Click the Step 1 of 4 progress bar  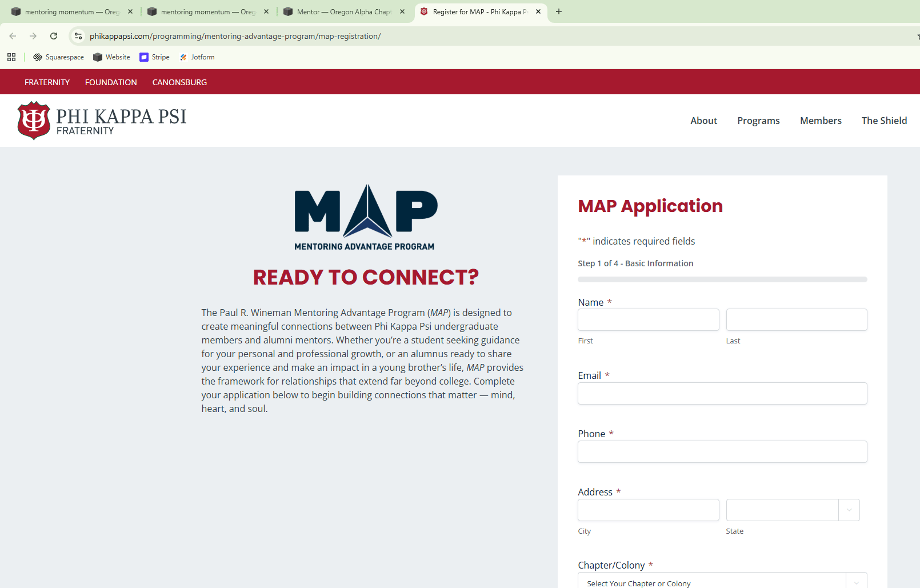click(x=722, y=279)
